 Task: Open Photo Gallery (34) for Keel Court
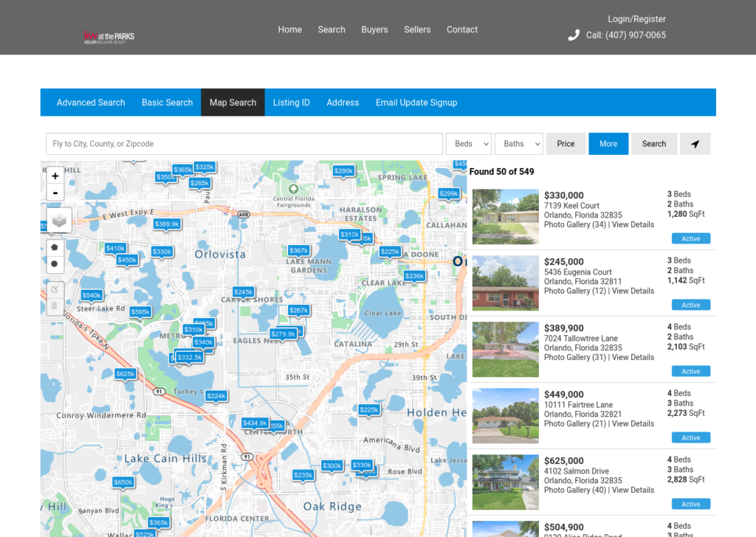[574, 224]
